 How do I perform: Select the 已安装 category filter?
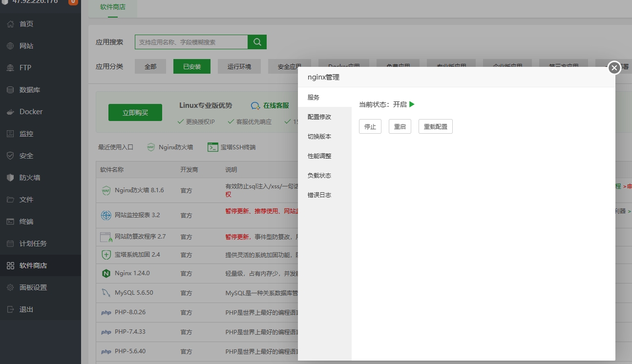(192, 66)
